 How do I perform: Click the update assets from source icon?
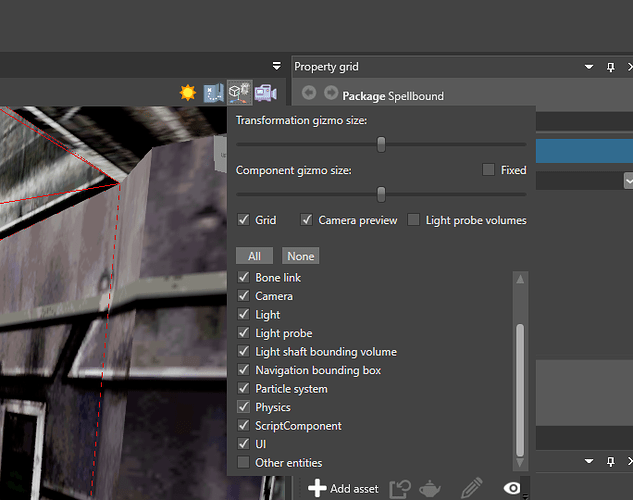point(400,488)
